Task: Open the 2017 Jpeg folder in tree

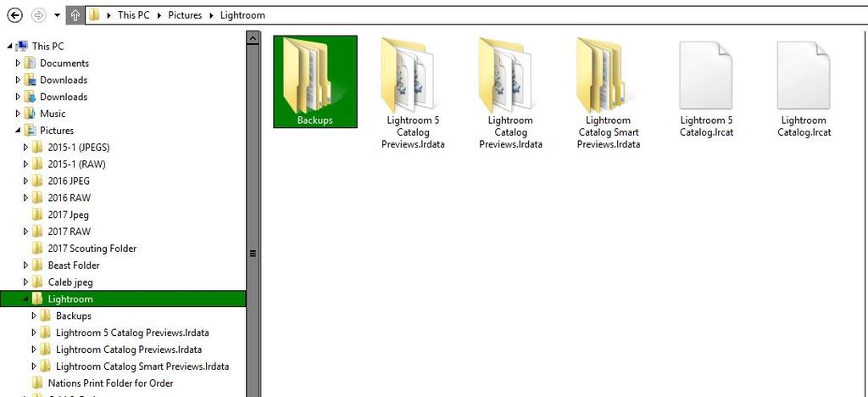Action: pos(68,215)
